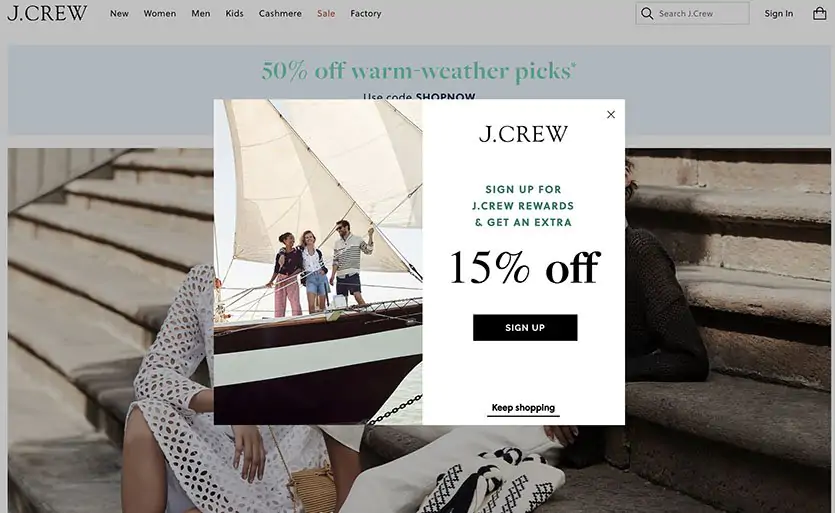Open the Cashmere menu
Viewport: 835px width, 513px height.
[x=280, y=13]
